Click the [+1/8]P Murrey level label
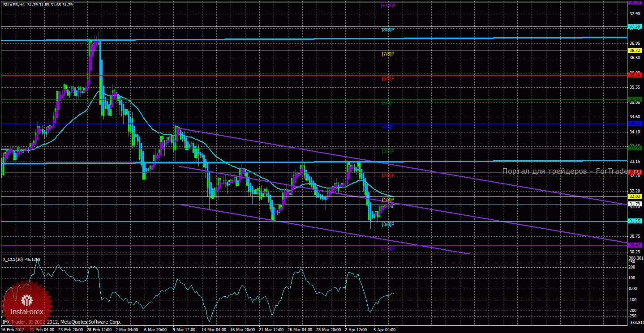This screenshot has height=333, width=644. click(x=389, y=5)
